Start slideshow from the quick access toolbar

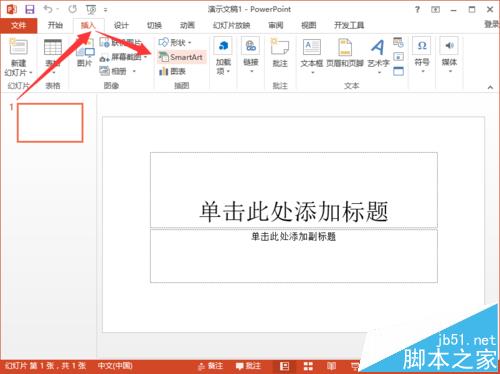coord(91,10)
